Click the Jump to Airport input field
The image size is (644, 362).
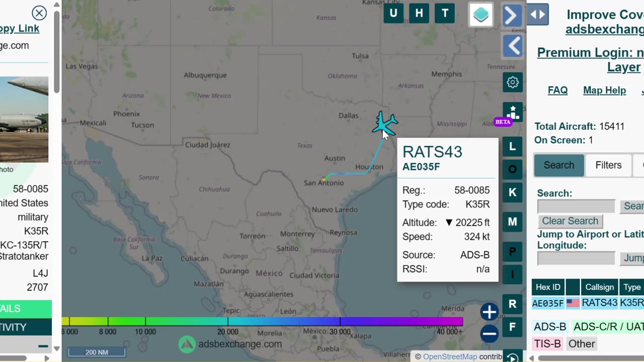point(576,258)
